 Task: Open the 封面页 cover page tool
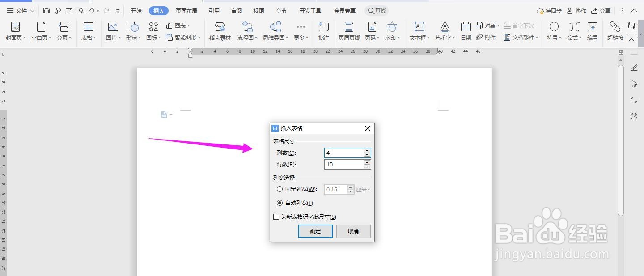(x=16, y=31)
